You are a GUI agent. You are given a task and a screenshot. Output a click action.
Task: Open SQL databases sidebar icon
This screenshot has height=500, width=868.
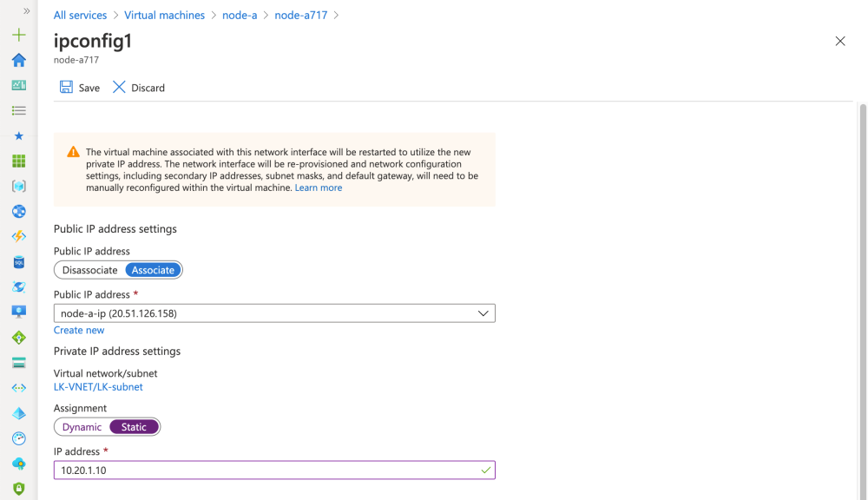(x=18, y=262)
